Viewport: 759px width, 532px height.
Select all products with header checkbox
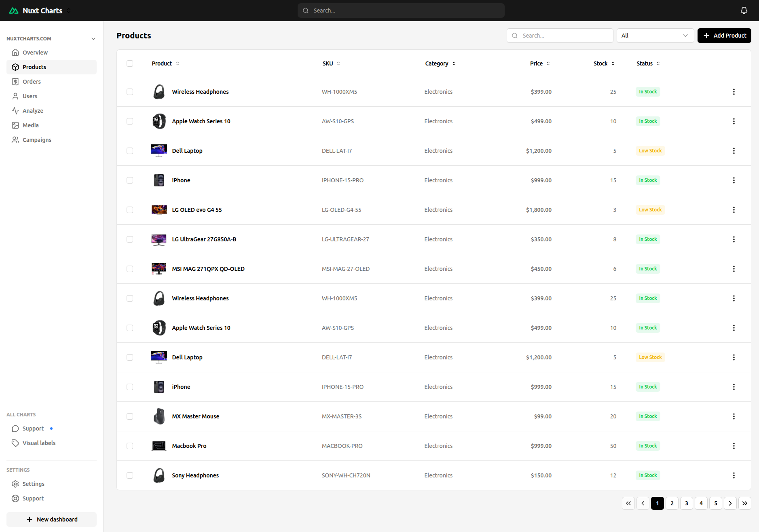pos(130,63)
